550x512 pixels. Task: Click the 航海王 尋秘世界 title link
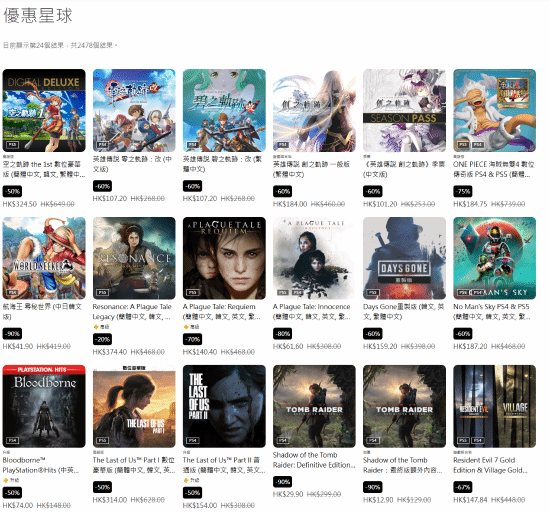pos(42,311)
